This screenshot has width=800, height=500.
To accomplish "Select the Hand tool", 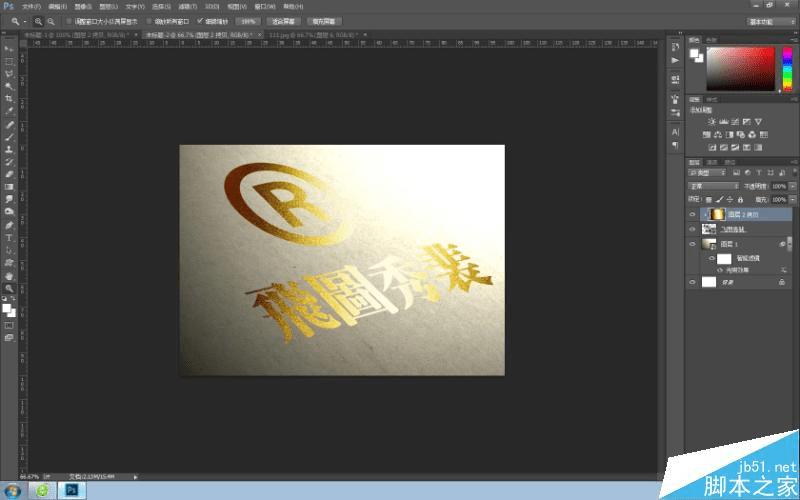I will [9, 276].
